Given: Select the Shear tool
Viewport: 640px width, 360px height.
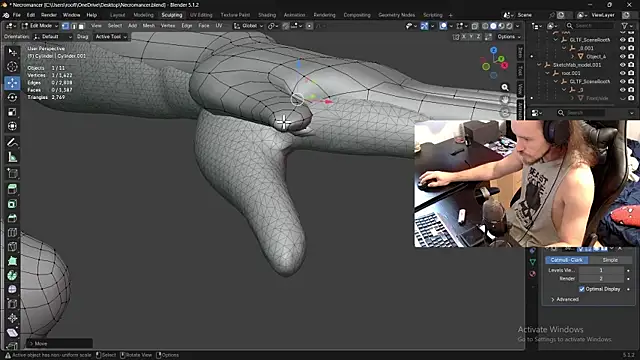Looking at the screenshot, I should coord(12,332).
